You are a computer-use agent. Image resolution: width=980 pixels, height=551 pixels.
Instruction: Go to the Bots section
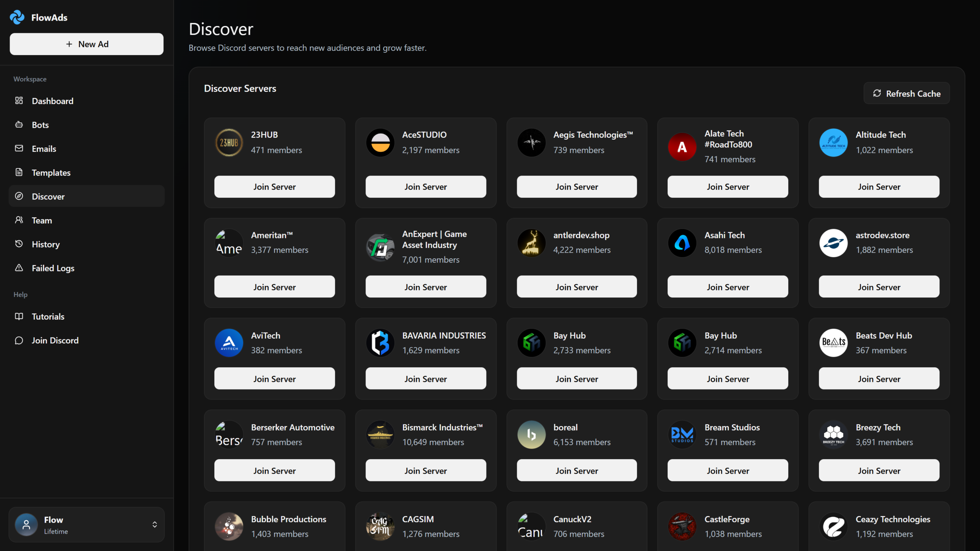pos(87,125)
